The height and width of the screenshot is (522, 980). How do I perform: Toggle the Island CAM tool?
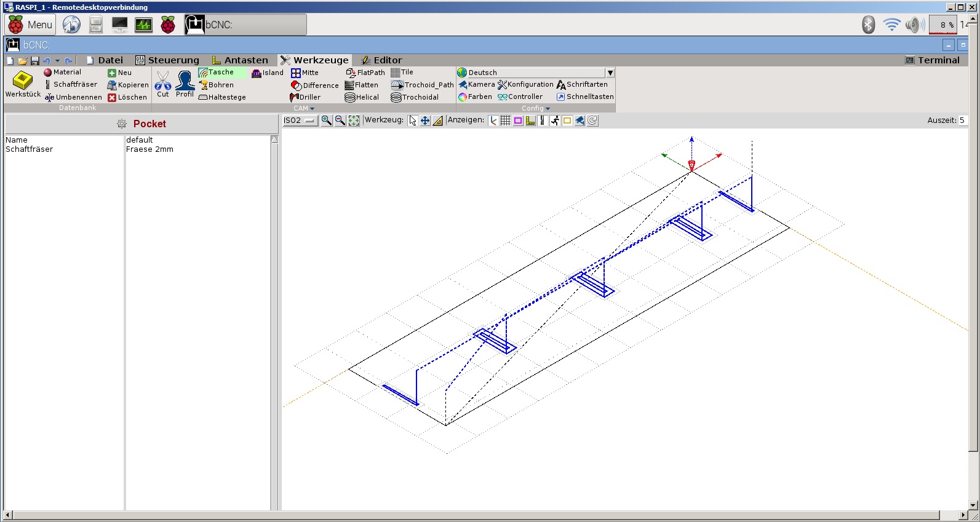[268, 73]
